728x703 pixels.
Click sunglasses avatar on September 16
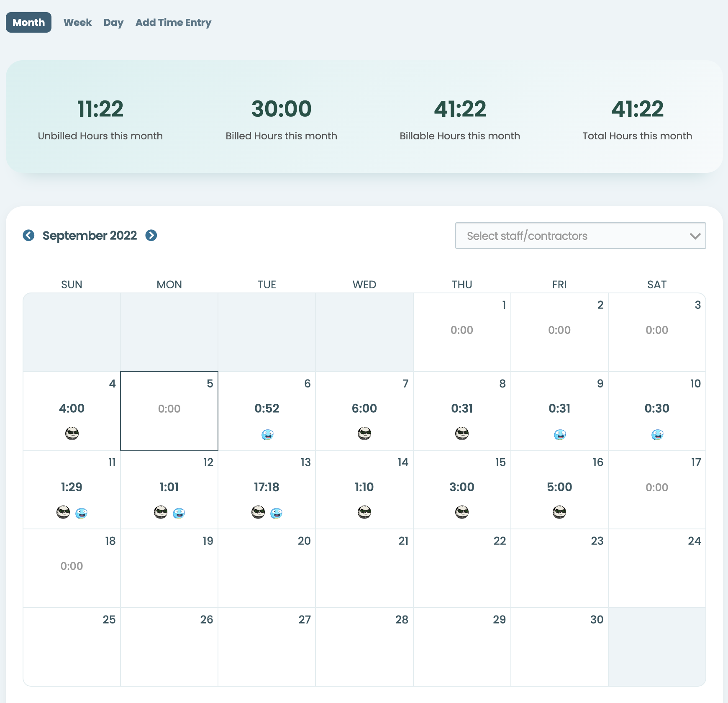559,512
